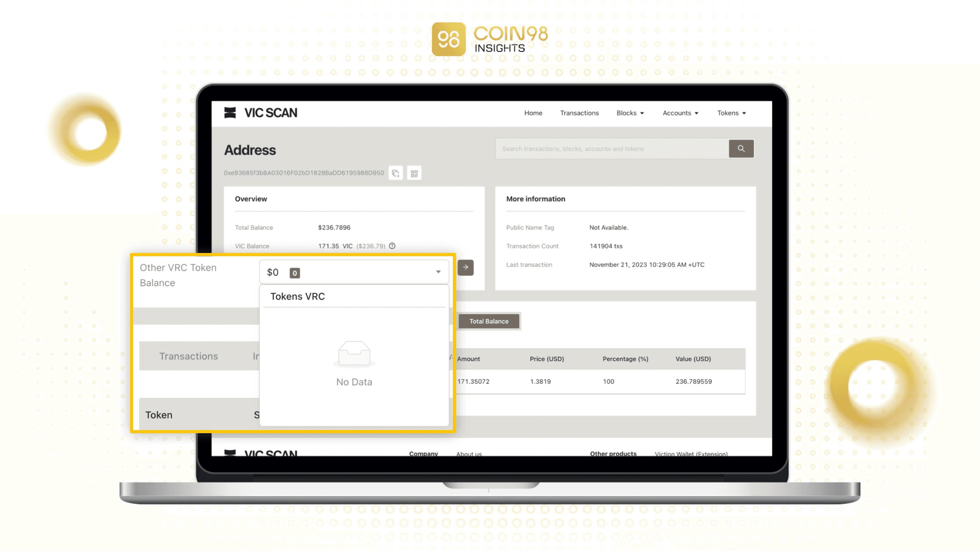Click the arrow button beside token dropdown
The image size is (980, 551).
coord(465,267)
